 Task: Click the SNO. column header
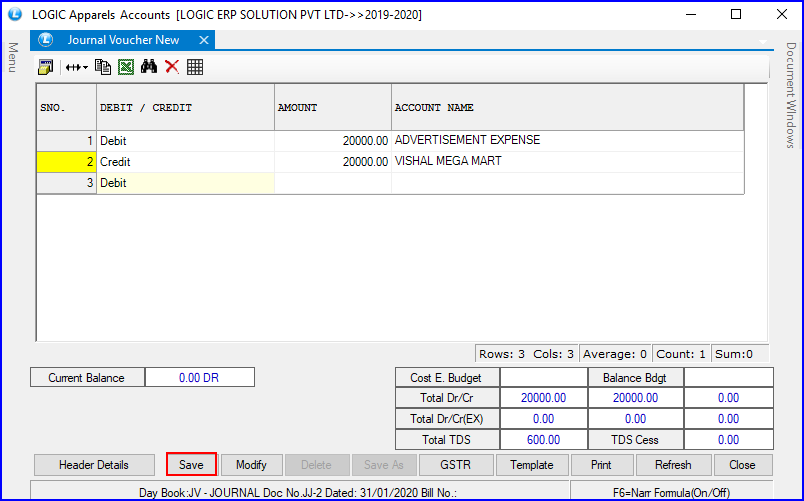coord(67,108)
